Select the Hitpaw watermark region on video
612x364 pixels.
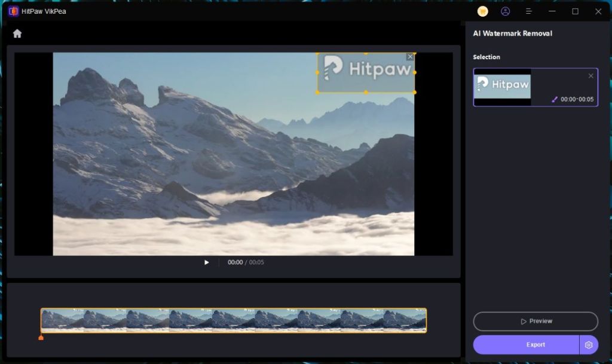click(x=366, y=73)
